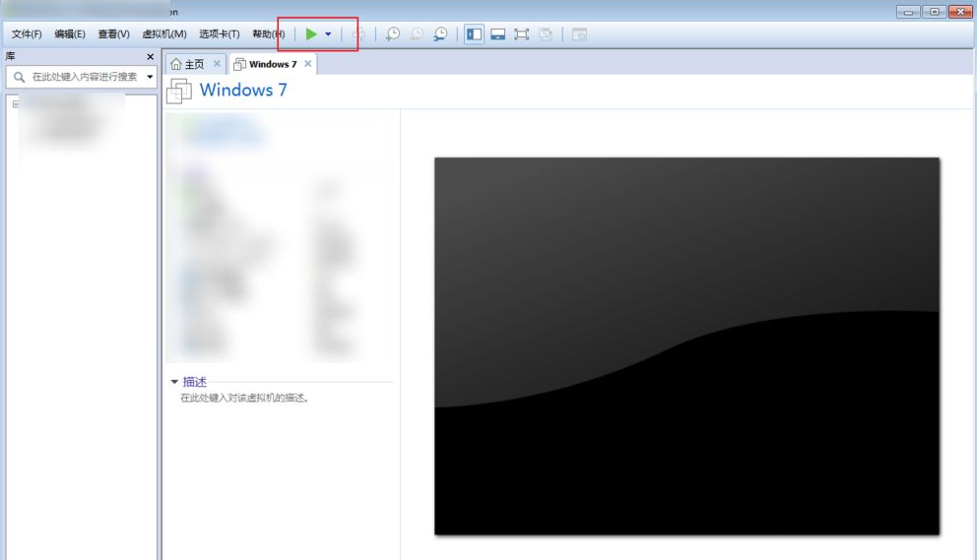This screenshot has height=560, width=977.
Task: Minimize the VMware window
Action: coord(908,12)
